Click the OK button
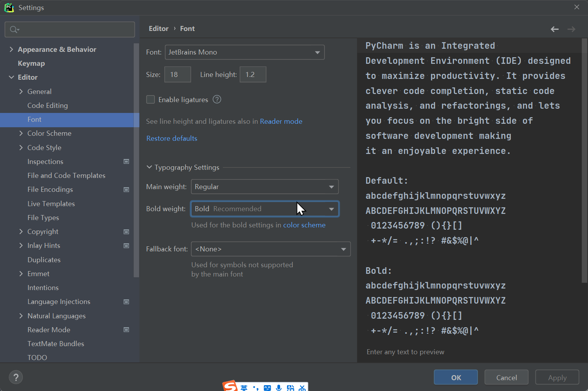The width and height of the screenshot is (588, 391). [x=456, y=377]
